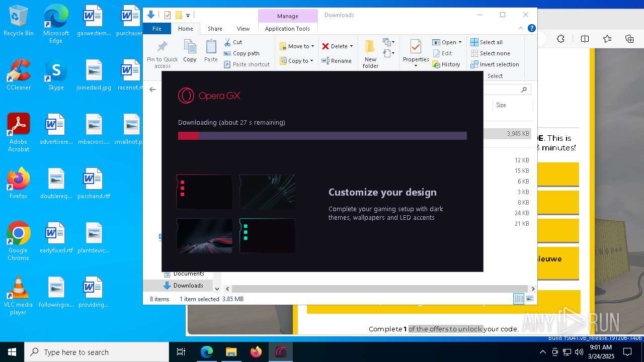Click Type here to search box
This screenshot has width=644, height=362.
[97, 352]
